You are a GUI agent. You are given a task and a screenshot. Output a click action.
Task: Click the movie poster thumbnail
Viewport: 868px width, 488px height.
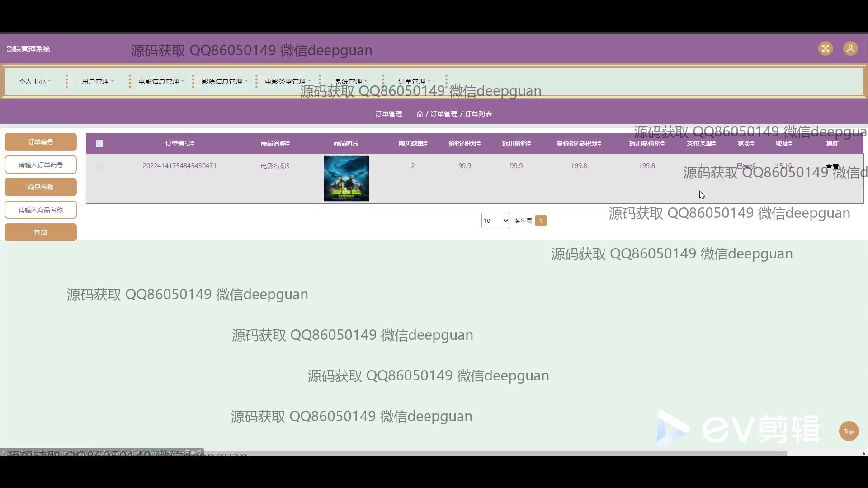[x=346, y=178]
